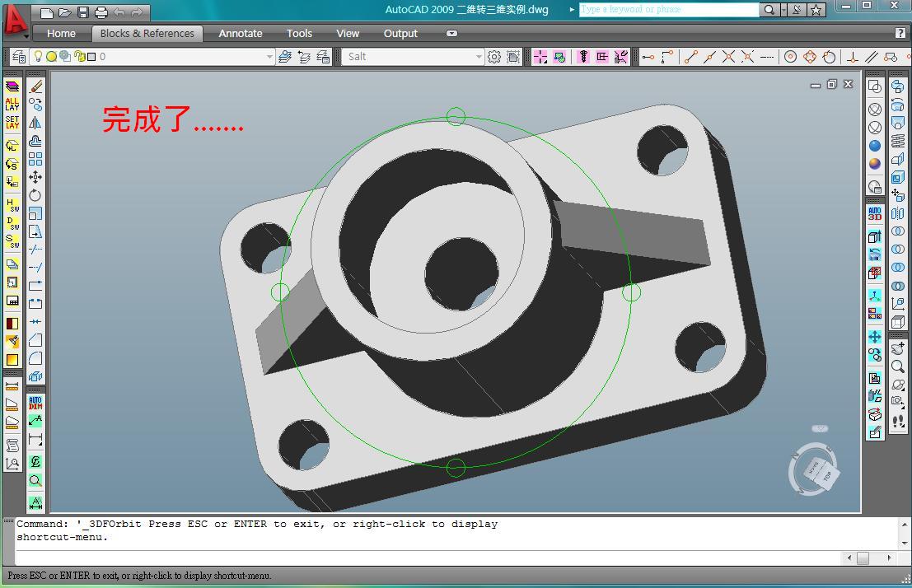Click the keyword search input field
Screen dimensions: 912x588
[x=669, y=9]
